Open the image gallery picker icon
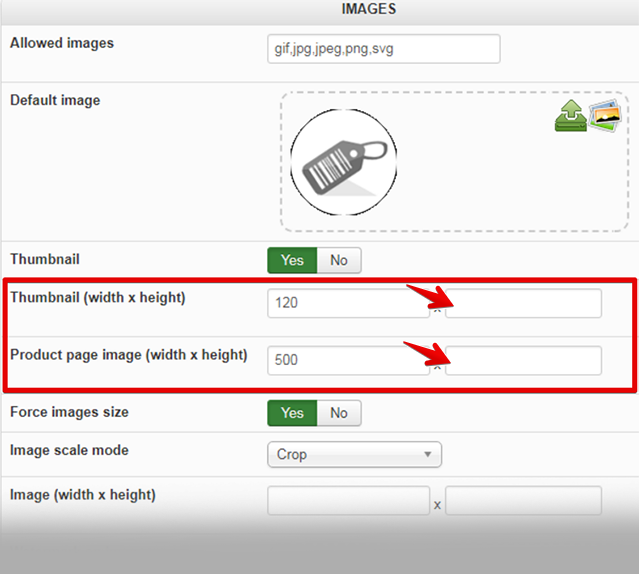This screenshot has width=639, height=574. pos(605,115)
